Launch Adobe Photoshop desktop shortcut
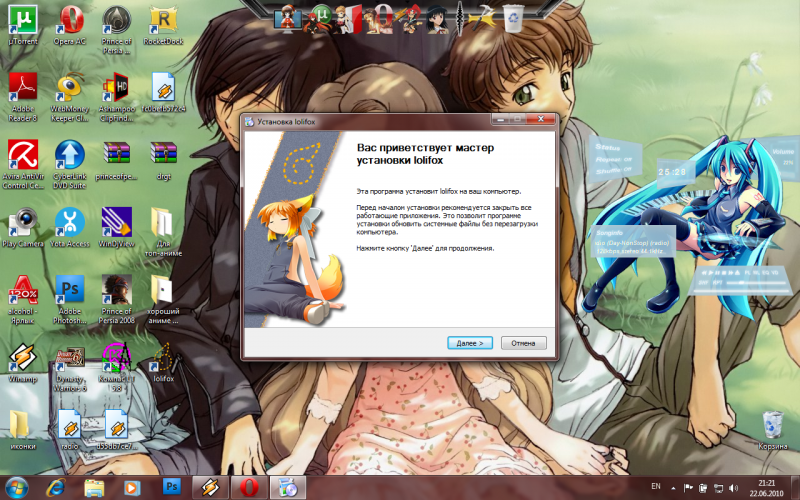The height and width of the screenshot is (500, 800). 70,293
